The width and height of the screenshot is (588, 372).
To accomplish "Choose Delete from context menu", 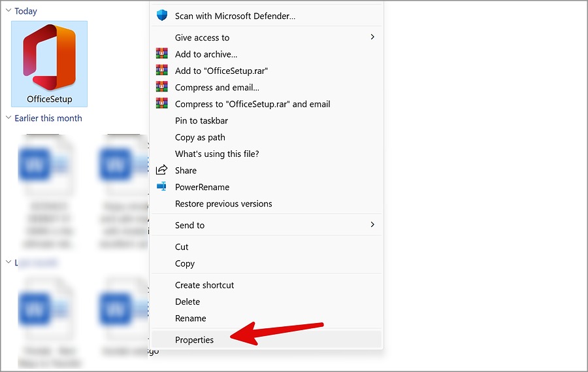I will 267,301.
